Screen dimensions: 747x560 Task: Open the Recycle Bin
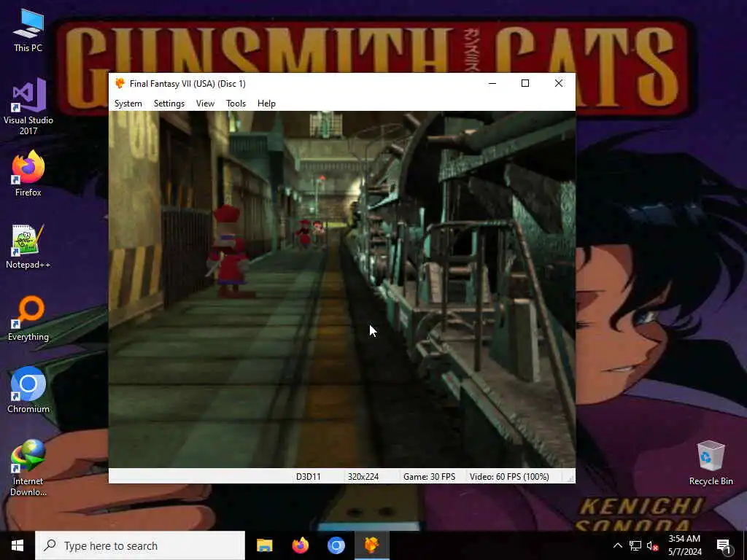click(711, 463)
